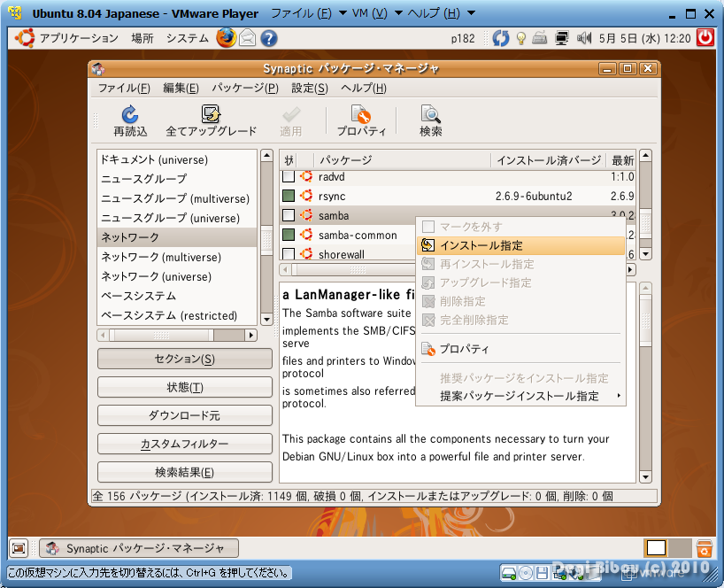The width and height of the screenshot is (724, 588).
Task: Click the Ubuntu logo next to rsync
Action: [306, 196]
